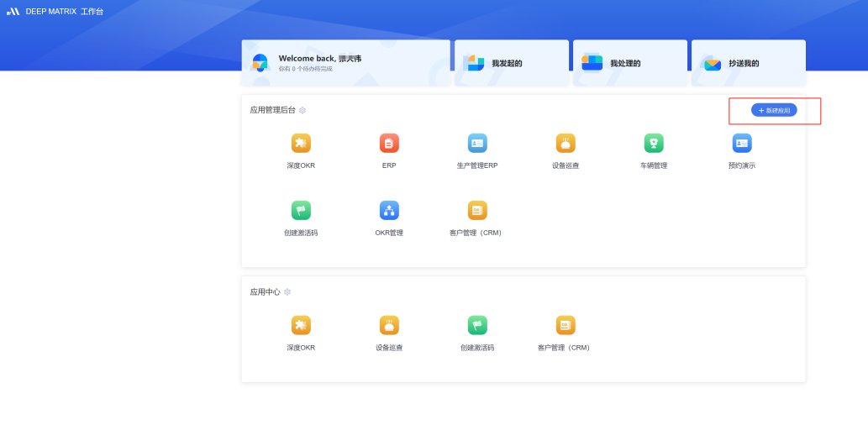Viewport: 868px width, 425px height.
Task: Launch 深度OKR in 应用中心
Action: coord(301,325)
